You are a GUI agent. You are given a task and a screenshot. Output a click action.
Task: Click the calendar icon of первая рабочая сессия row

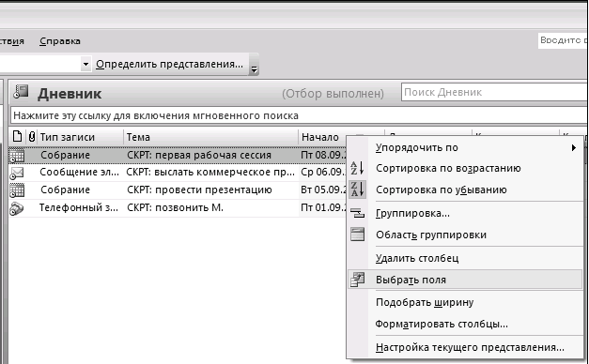[x=17, y=156]
